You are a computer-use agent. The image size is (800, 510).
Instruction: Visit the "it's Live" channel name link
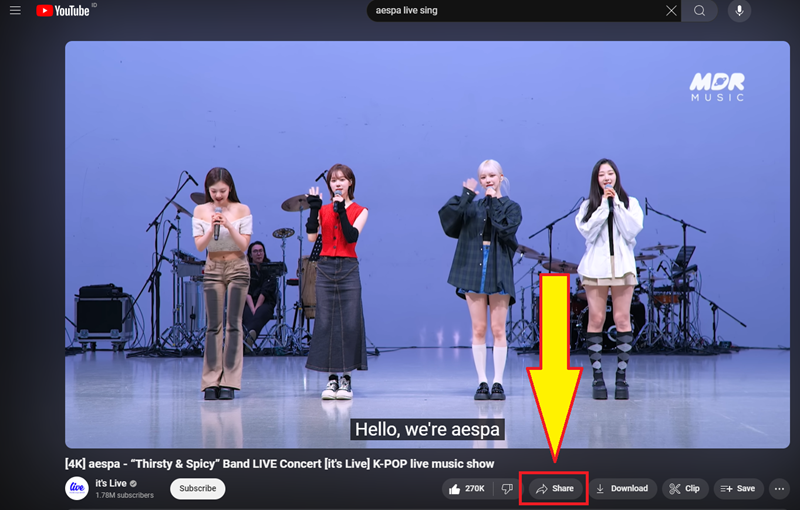(x=110, y=483)
